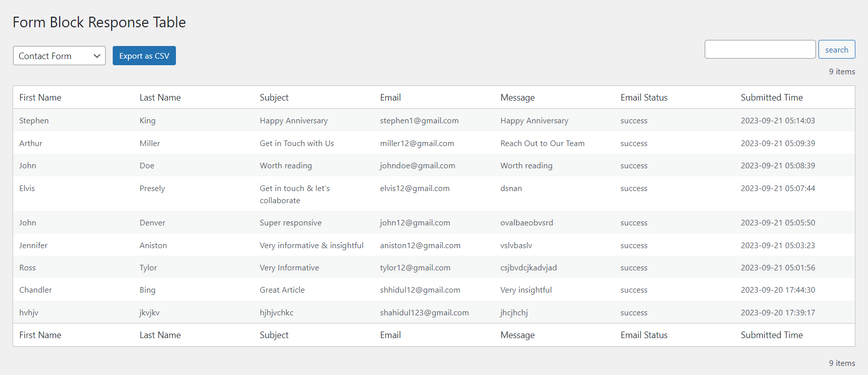868x375 pixels.
Task: Select the elvis12@gmail.com email entry
Action: pos(415,189)
